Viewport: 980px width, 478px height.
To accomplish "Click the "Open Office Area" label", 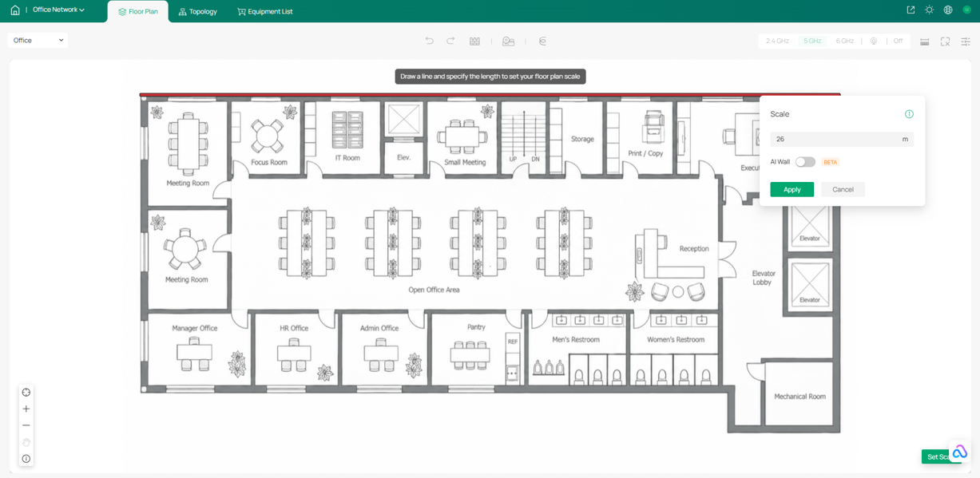I will (434, 290).
